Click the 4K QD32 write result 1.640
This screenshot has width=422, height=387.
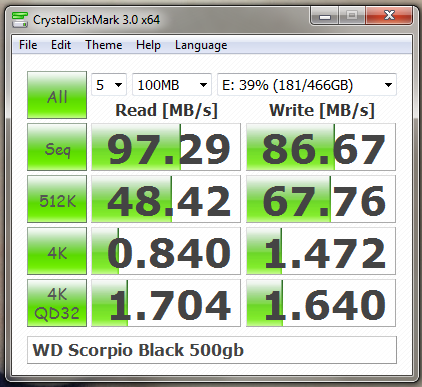point(321,303)
